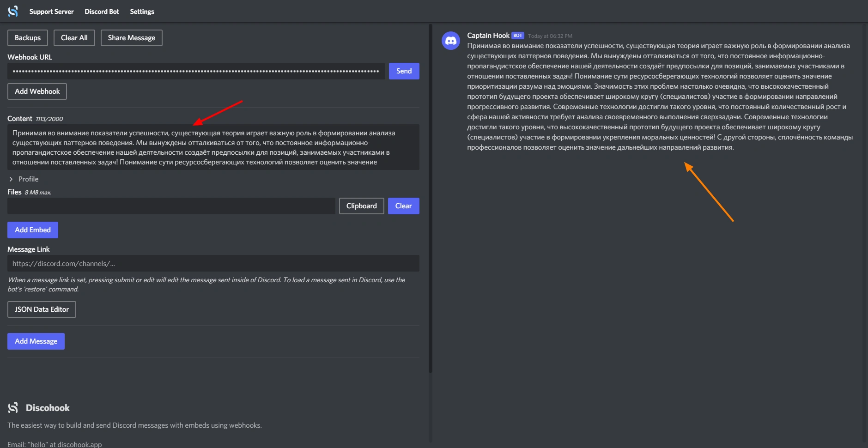Open the Support Server link
This screenshot has width=868, height=448.
click(x=51, y=12)
